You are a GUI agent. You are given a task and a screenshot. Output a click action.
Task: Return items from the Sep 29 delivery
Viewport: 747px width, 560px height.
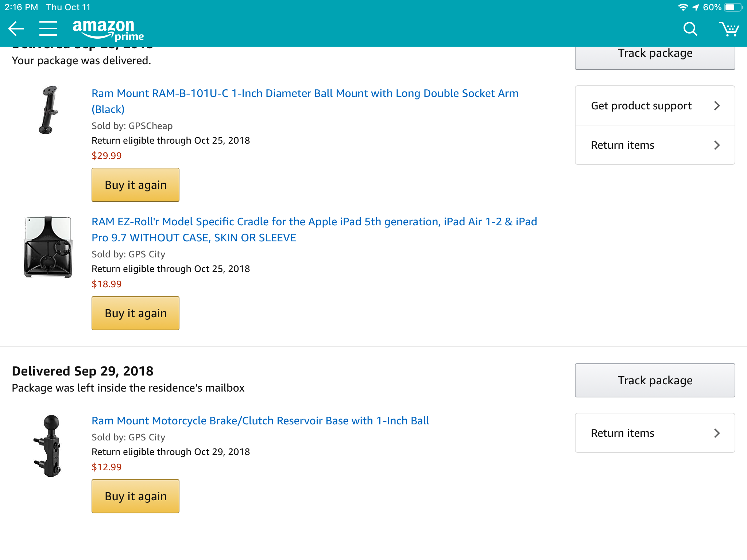655,433
